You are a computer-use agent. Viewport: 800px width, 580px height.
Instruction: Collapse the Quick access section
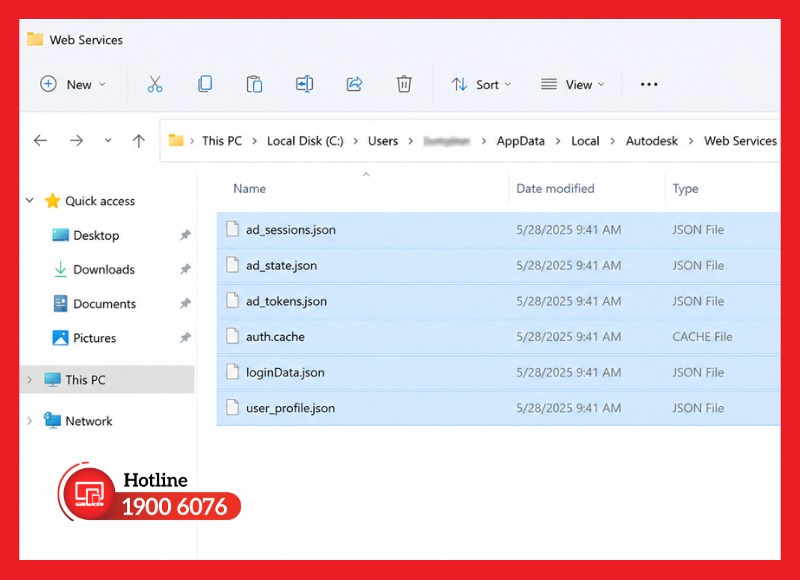30,200
